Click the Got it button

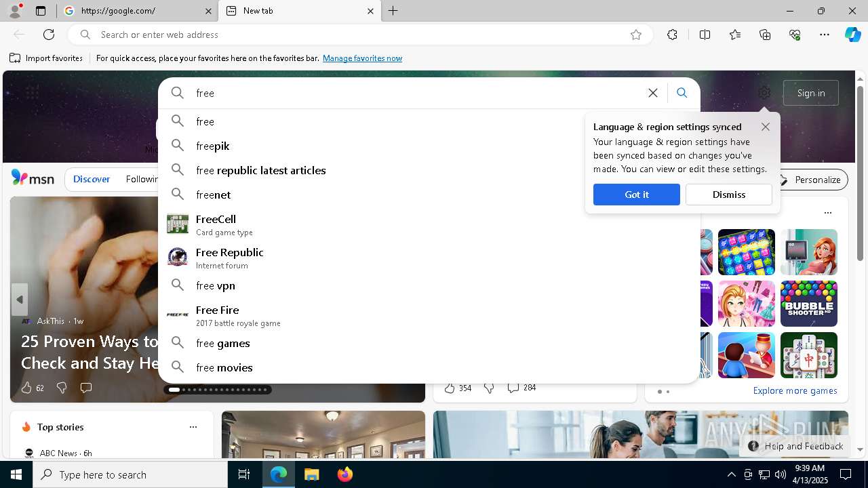point(637,195)
